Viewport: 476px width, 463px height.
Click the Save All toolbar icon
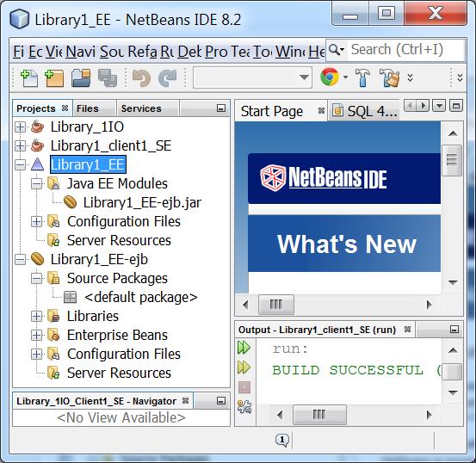coord(108,78)
